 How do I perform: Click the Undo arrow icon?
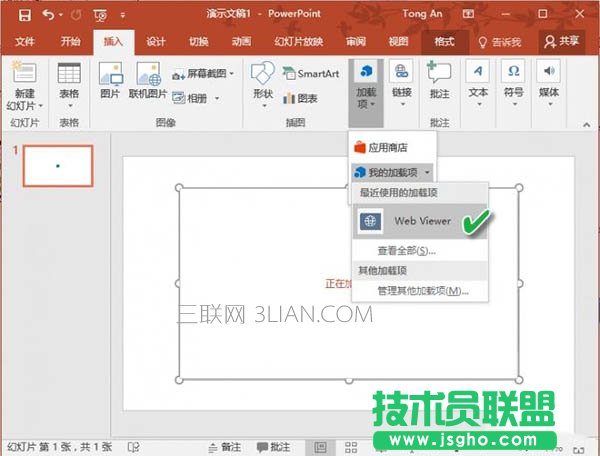point(48,15)
